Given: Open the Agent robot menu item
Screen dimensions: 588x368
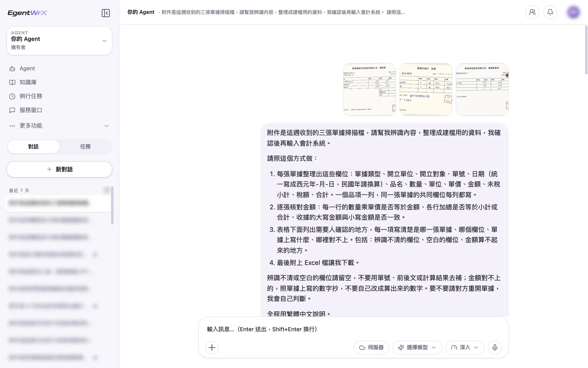Looking at the screenshot, I should [59, 68].
